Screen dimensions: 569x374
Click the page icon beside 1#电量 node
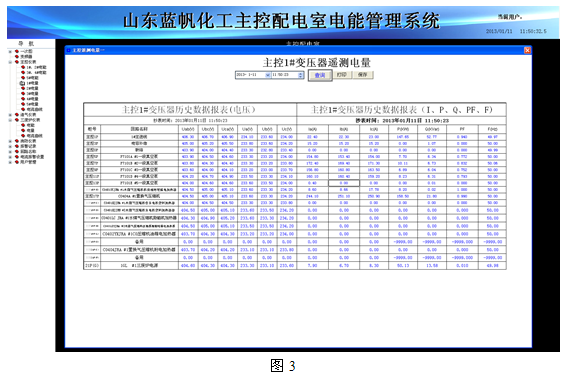[x=22, y=83]
